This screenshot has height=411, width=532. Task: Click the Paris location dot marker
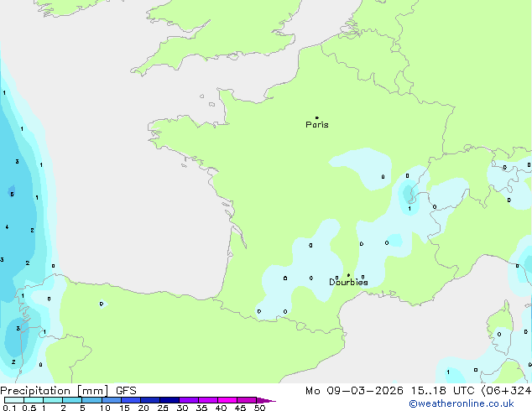[317, 117]
